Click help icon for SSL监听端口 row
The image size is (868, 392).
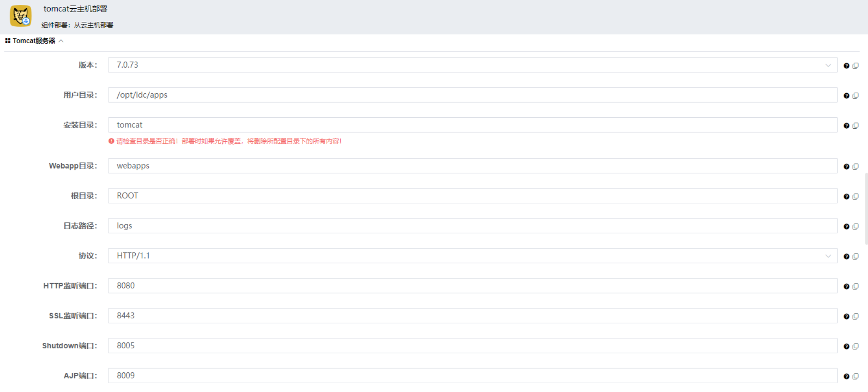tap(846, 317)
